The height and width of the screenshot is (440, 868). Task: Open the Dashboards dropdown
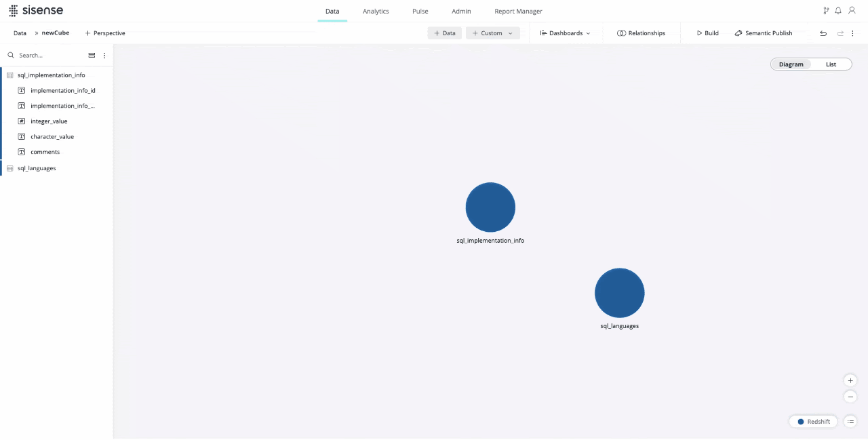[x=565, y=33]
